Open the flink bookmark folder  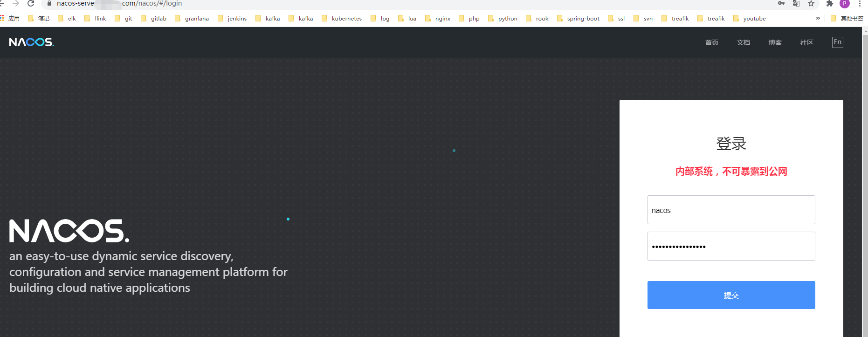95,18
